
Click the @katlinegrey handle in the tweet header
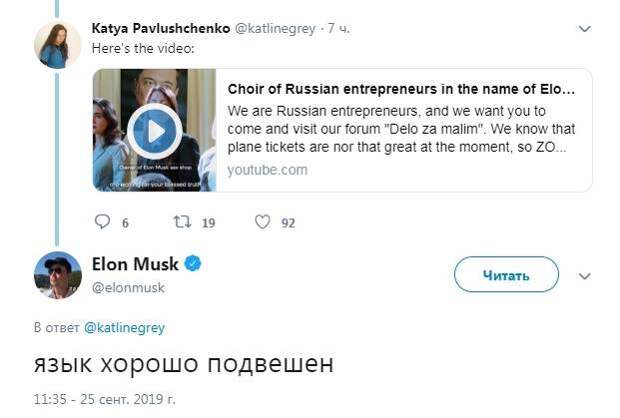pyautogui.click(x=277, y=29)
